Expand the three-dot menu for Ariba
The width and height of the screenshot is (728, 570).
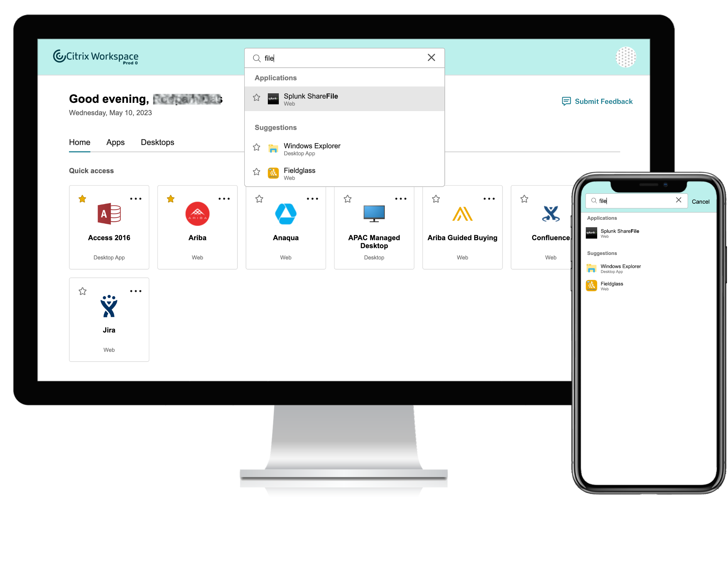pyautogui.click(x=223, y=198)
